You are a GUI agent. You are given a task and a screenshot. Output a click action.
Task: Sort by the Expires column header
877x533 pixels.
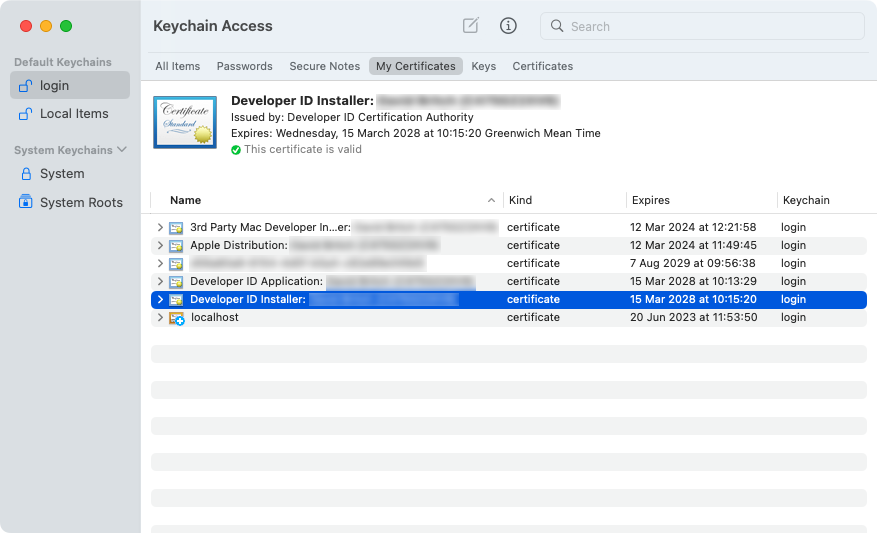(650, 200)
